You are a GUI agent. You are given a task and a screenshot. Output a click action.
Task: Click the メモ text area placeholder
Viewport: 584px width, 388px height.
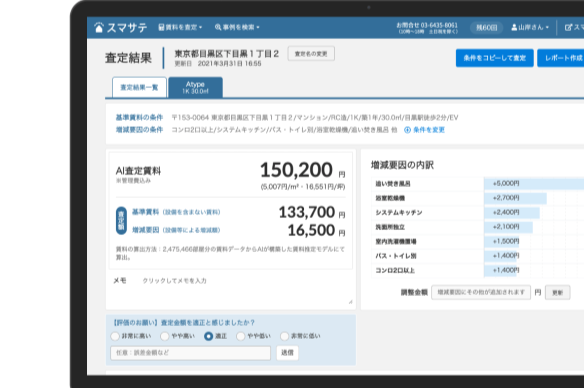(174, 281)
